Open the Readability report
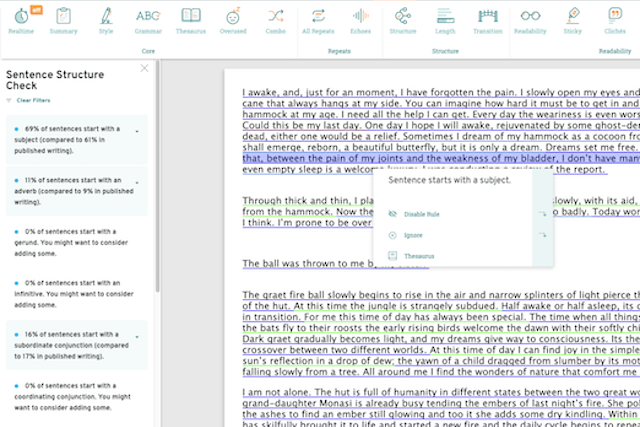 click(x=530, y=20)
